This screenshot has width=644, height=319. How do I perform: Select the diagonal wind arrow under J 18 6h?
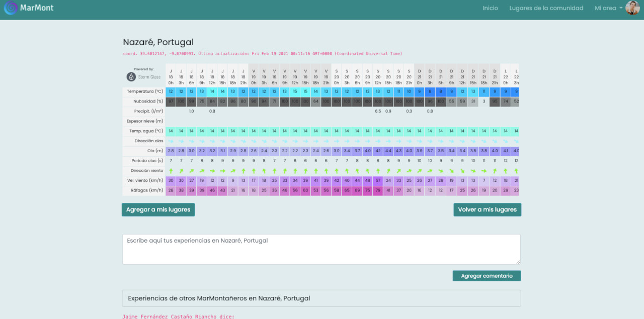[x=192, y=171]
